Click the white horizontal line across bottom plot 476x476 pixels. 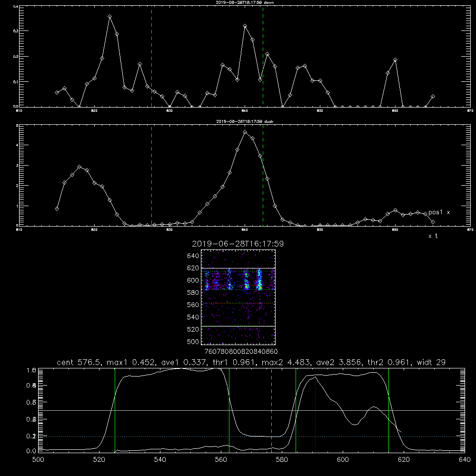click(251, 410)
